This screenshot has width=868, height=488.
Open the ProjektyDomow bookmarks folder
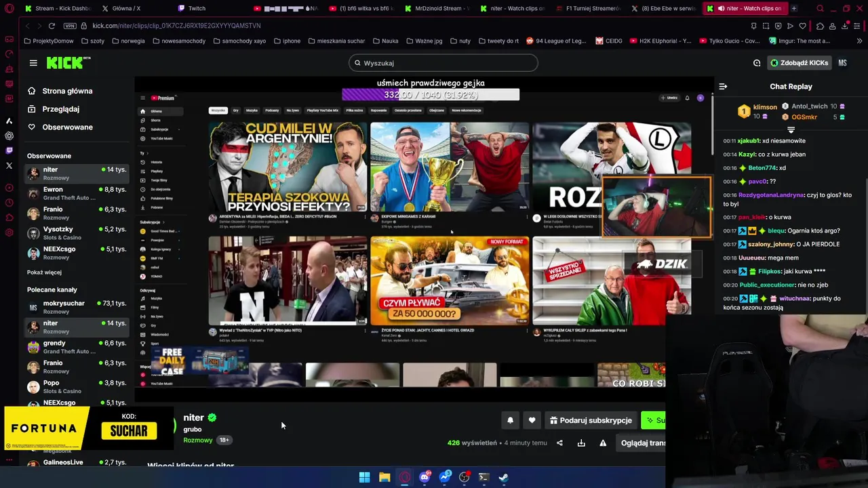(x=48, y=41)
